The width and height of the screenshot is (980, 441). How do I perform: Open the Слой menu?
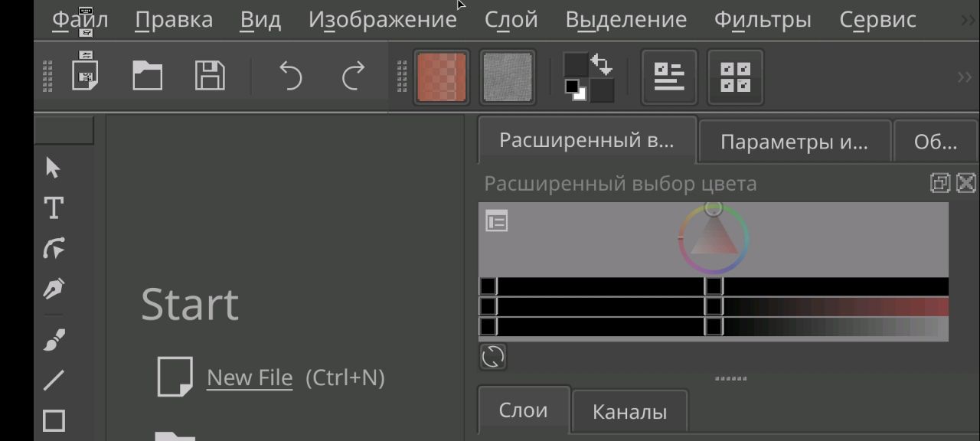coord(511,19)
